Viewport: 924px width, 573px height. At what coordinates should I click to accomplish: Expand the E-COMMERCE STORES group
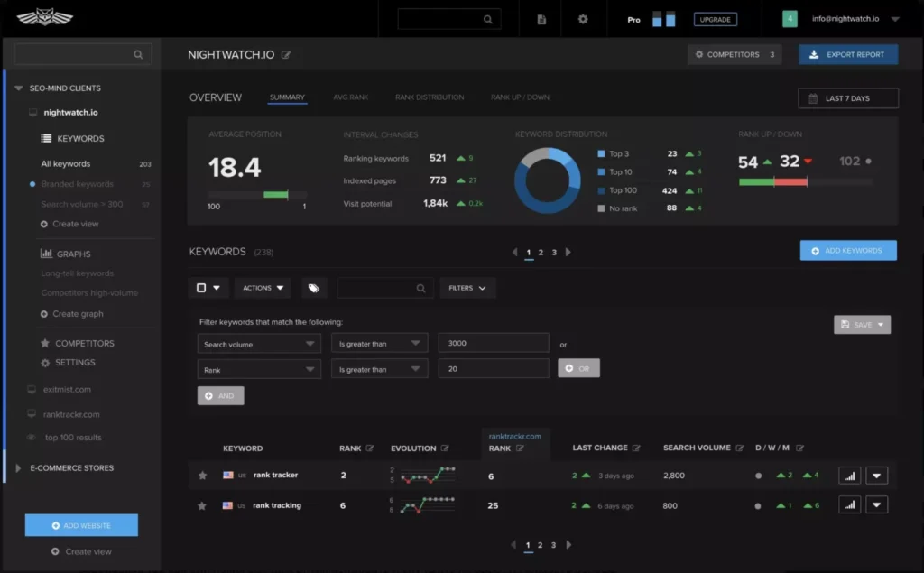point(18,468)
